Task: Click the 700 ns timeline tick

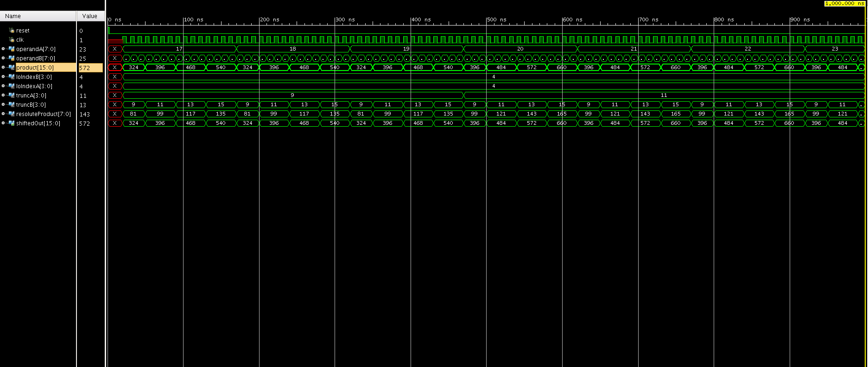Action: click(649, 19)
